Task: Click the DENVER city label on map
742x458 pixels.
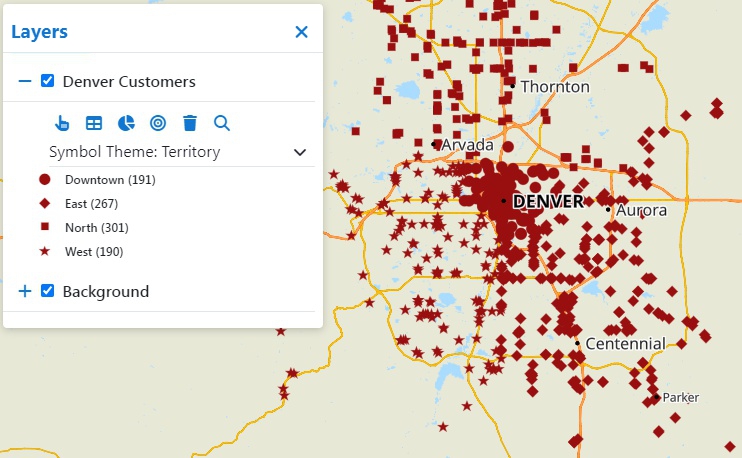Action: [547, 202]
